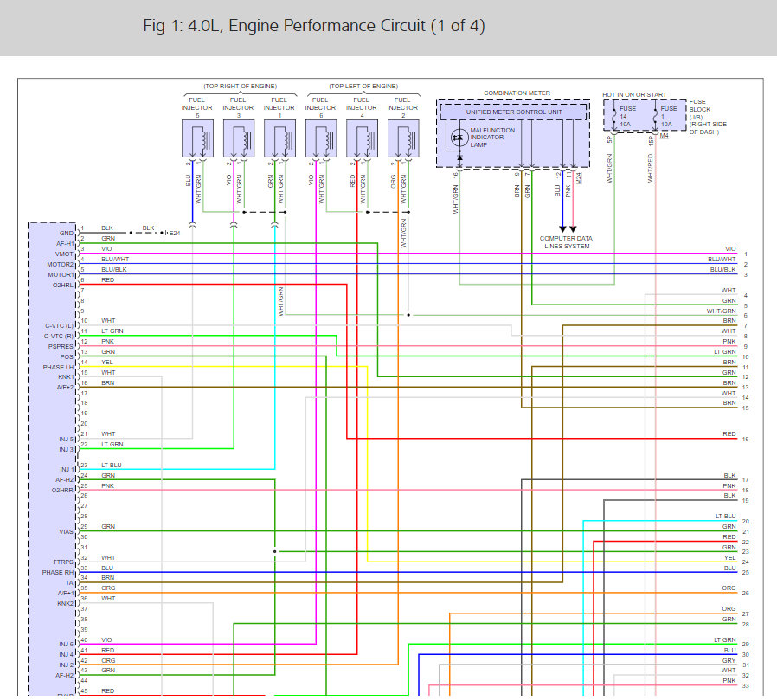Viewport: 777px width, 700px height.
Task: Click the POS pin label
Action: tap(67, 357)
